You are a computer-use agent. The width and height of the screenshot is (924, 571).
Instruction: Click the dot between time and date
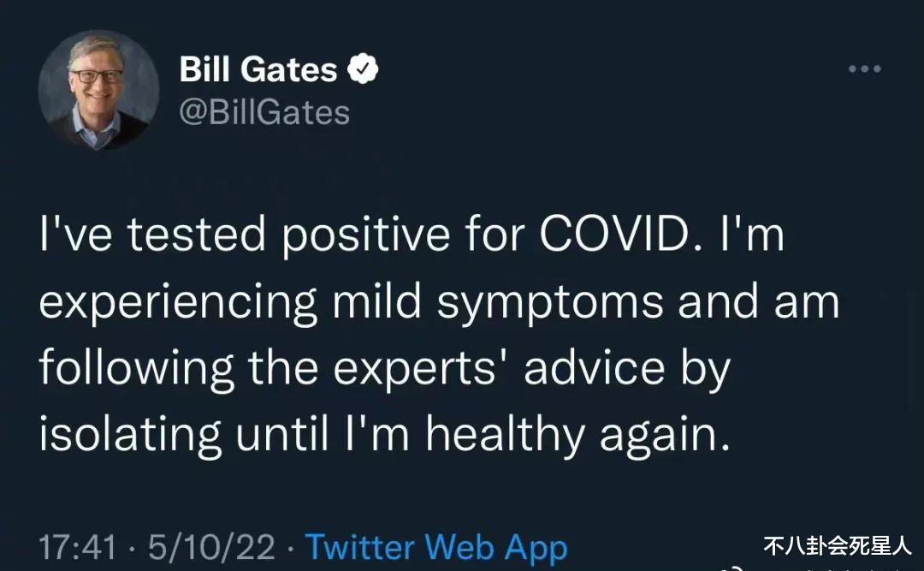[133, 547]
